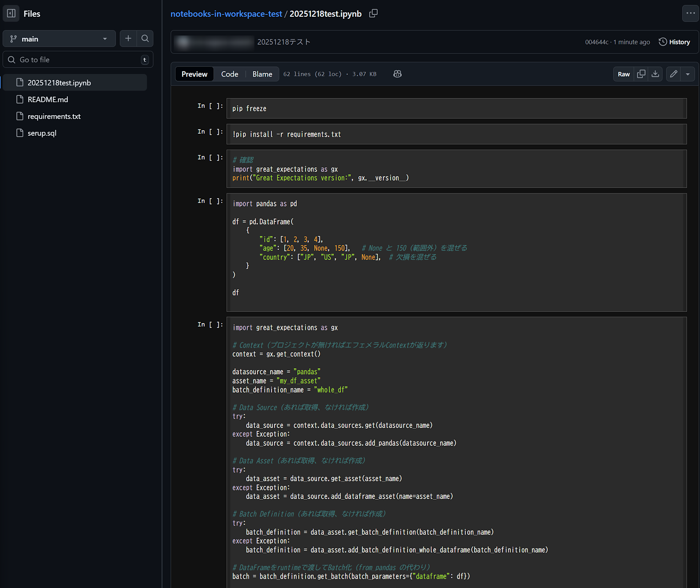Switch to the Code tab
This screenshot has width=700, height=588.
point(230,74)
